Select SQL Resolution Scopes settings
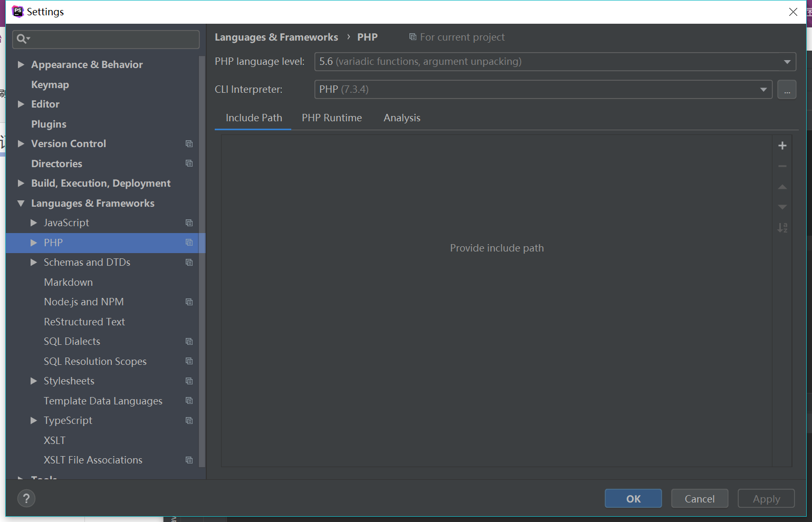Viewport: 812px width, 522px height. point(95,361)
